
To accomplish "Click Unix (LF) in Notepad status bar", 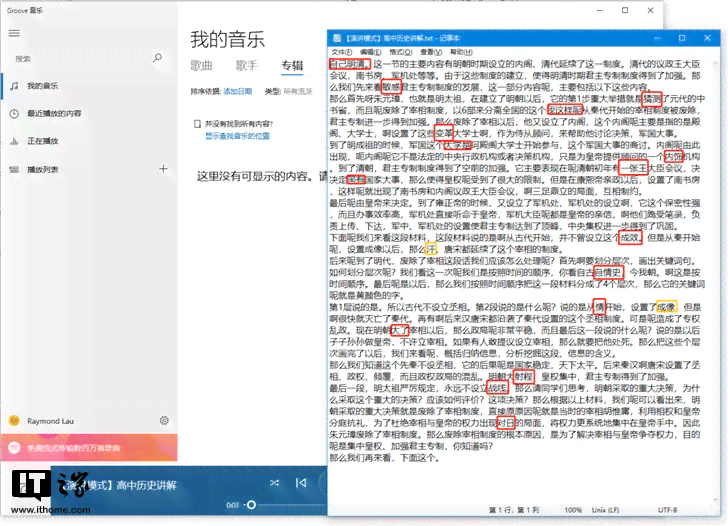I will click(605, 510).
